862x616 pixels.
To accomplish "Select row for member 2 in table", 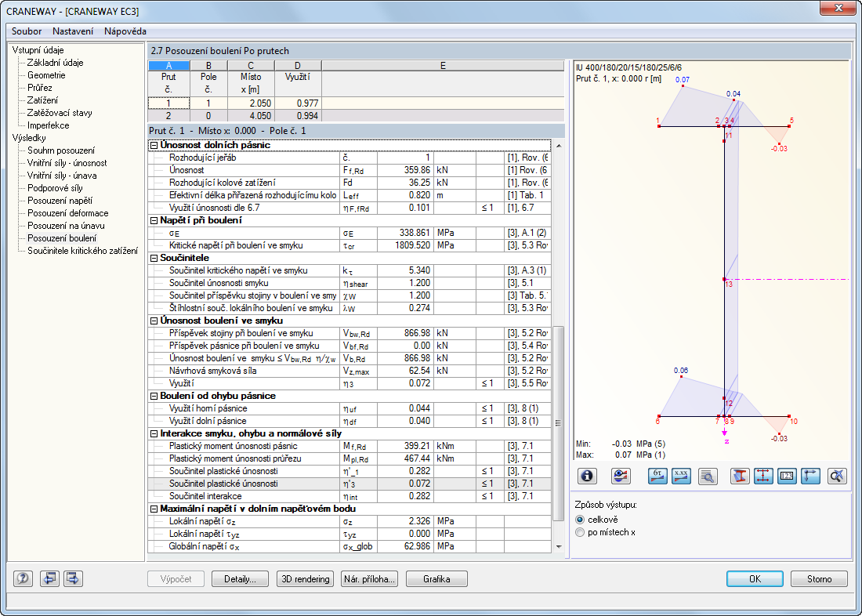I will click(x=168, y=115).
